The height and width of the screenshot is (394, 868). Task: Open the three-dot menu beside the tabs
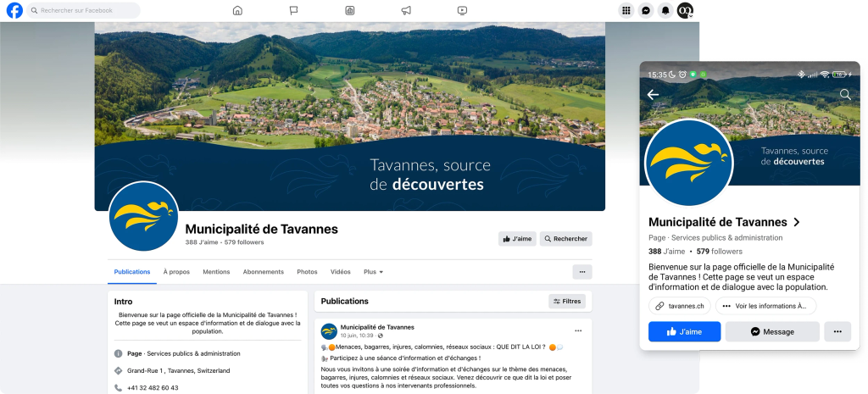582,272
